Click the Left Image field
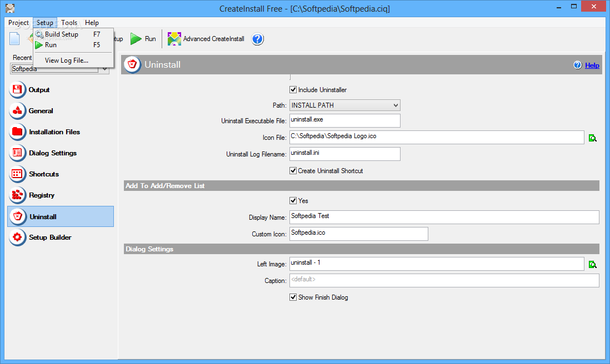This screenshot has width=610, height=364. pyautogui.click(x=437, y=264)
